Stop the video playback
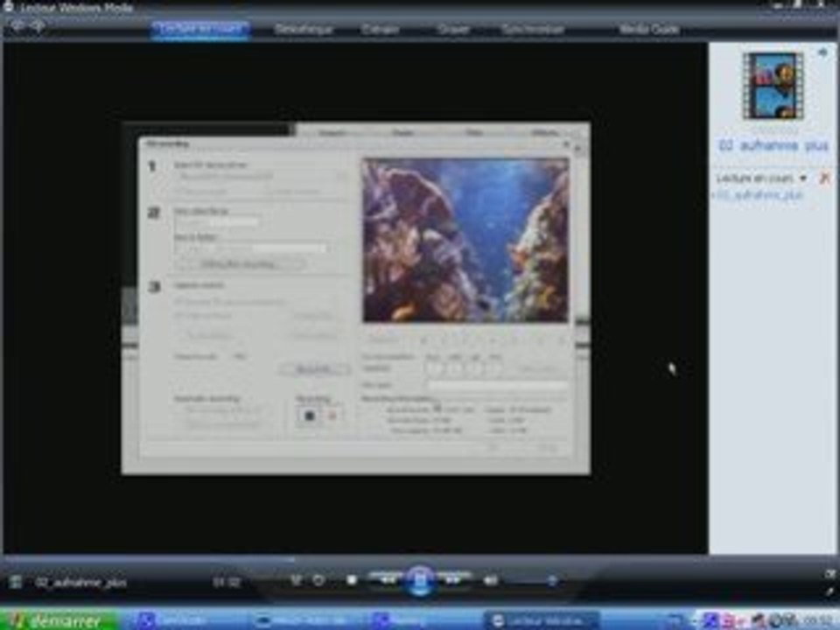840x630 pixels. click(352, 580)
